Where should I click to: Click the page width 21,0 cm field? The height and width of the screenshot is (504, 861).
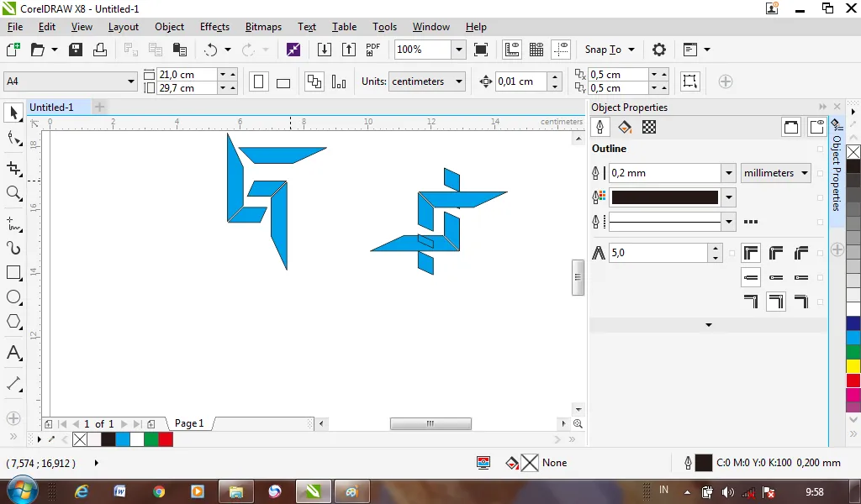(x=187, y=74)
